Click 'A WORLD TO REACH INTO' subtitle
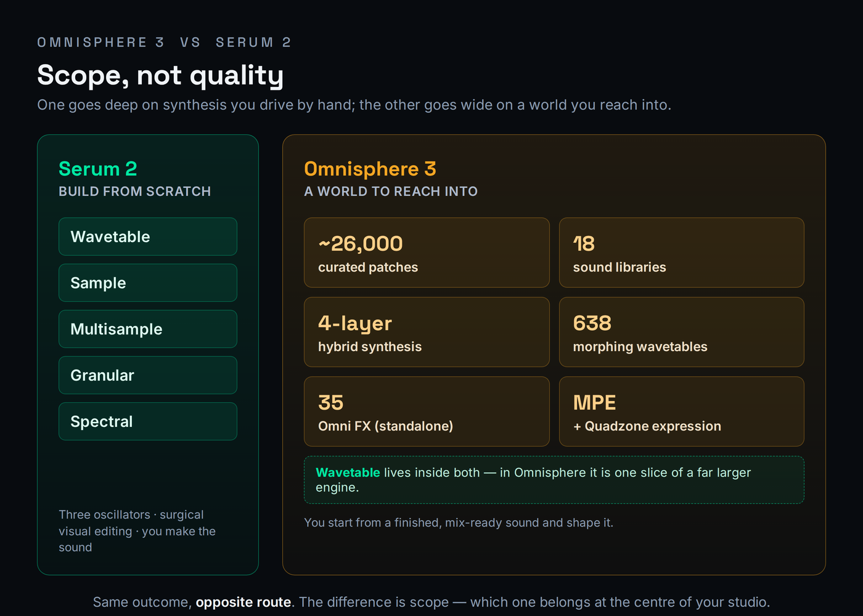Viewport: 863px width, 616px height. (391, 192)
